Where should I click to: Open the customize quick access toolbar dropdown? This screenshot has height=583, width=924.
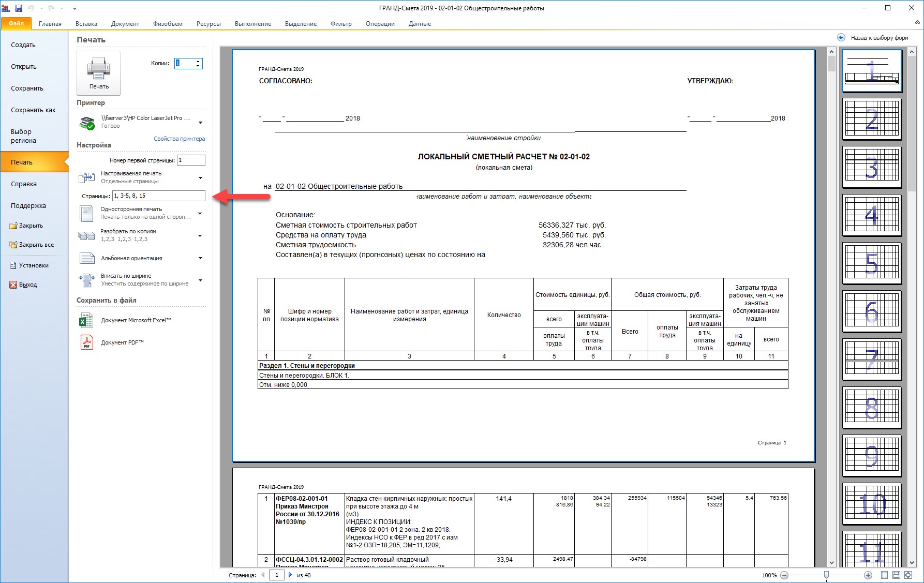pyautogui.click(x=74, y=8)
